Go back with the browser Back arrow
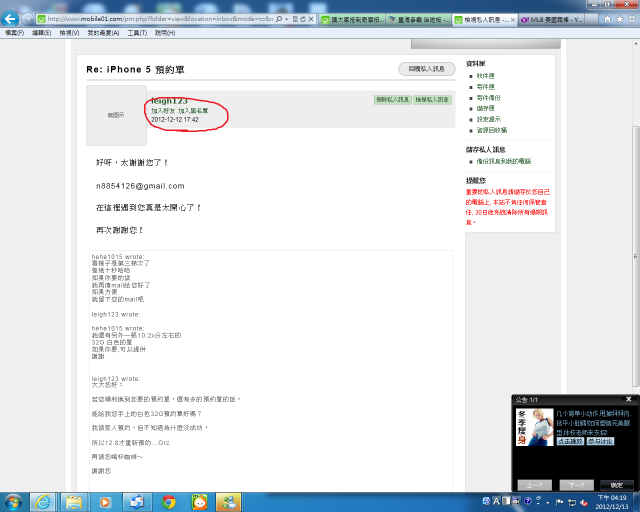640x512 pixels. click(10, 18)
